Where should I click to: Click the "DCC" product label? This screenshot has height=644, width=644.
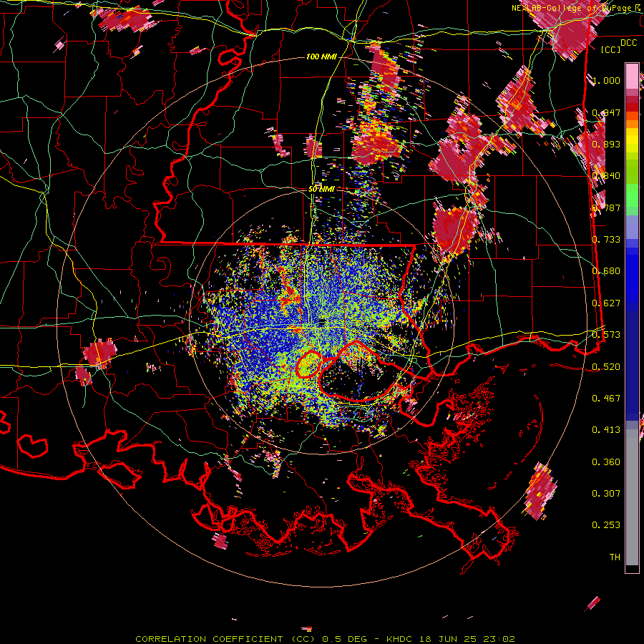tap(628, 43)
